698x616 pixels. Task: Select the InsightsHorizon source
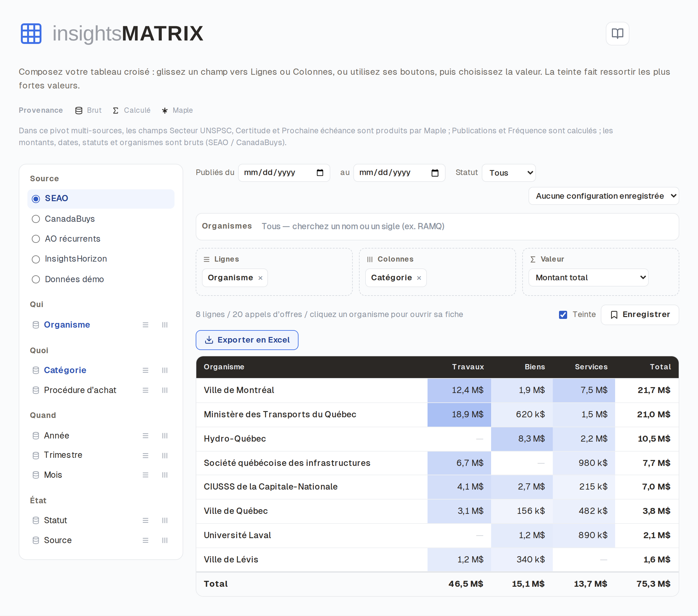(x=36, y=259)
